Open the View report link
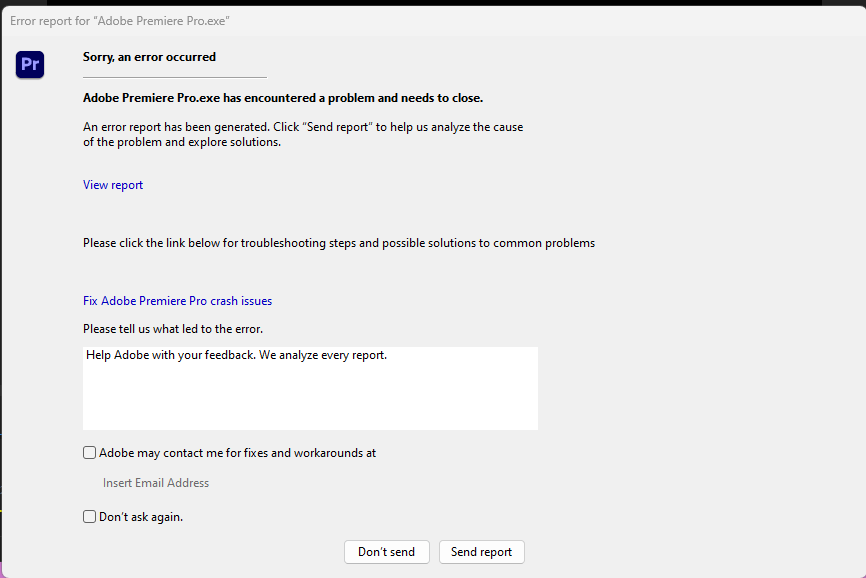The width and height of the screenshot is (866, 578). (113, 185)
